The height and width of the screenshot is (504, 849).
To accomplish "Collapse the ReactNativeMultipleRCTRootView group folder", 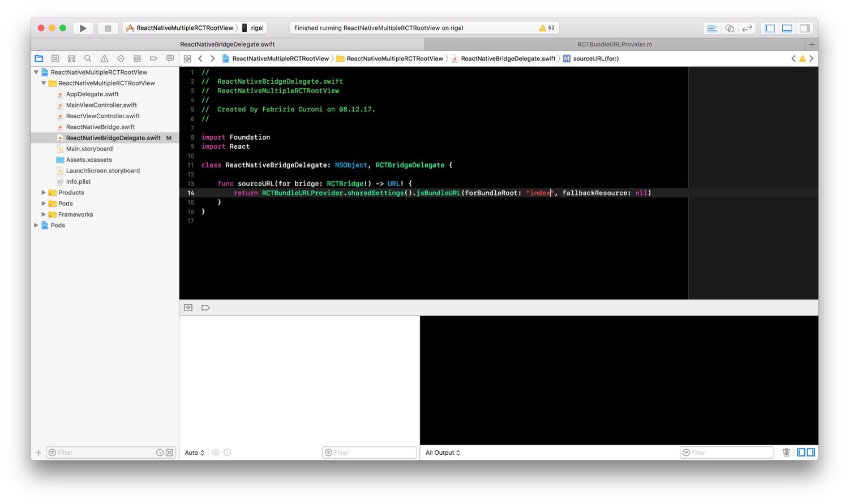I will click(x=44, y=83).
